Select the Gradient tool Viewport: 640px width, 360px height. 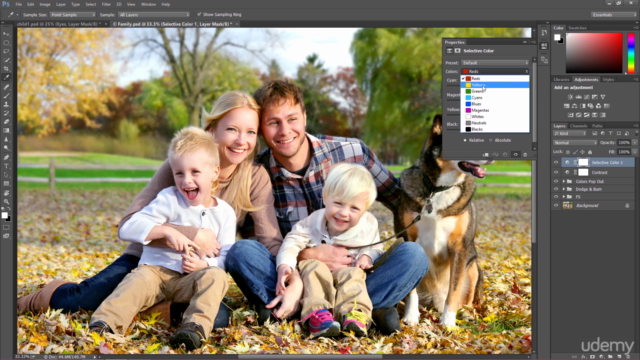pos(6,131)
